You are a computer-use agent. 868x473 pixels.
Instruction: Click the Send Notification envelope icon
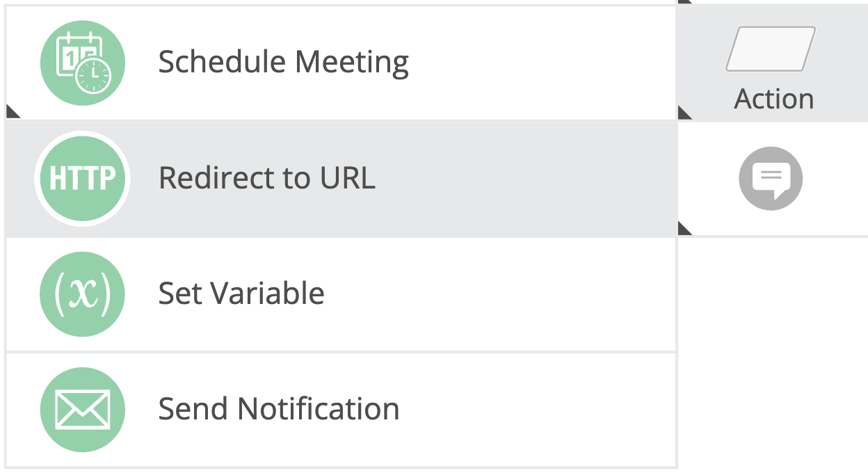point(82,410)
